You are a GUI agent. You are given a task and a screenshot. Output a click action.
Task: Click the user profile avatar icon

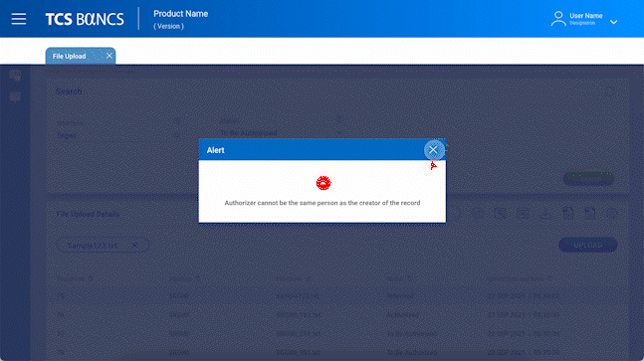(x=558, y=19)
